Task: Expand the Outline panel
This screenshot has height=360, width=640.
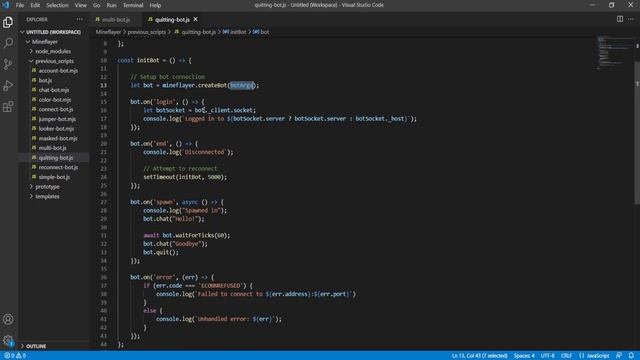Action: 36,346
